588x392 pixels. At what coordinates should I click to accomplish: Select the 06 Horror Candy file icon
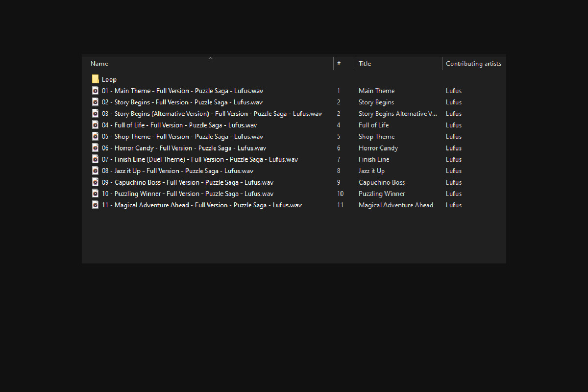coord(95,148)
